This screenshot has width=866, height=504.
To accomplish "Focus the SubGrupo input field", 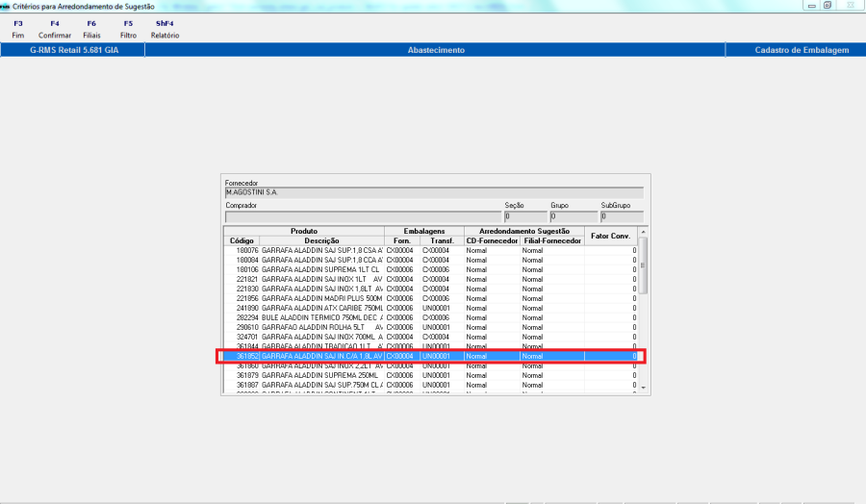I will 622,216.
